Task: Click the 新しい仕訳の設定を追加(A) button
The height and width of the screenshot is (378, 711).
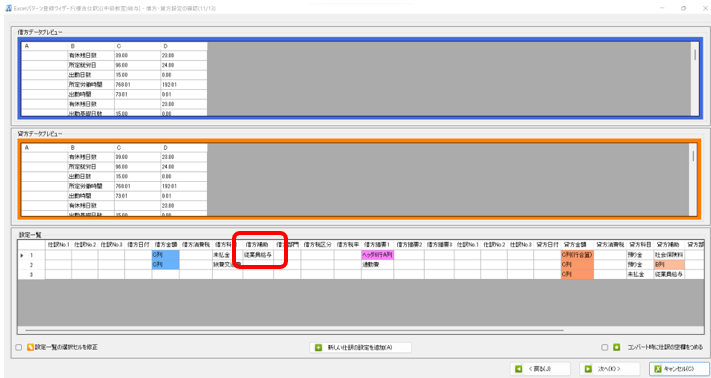Action: [360, 348]
